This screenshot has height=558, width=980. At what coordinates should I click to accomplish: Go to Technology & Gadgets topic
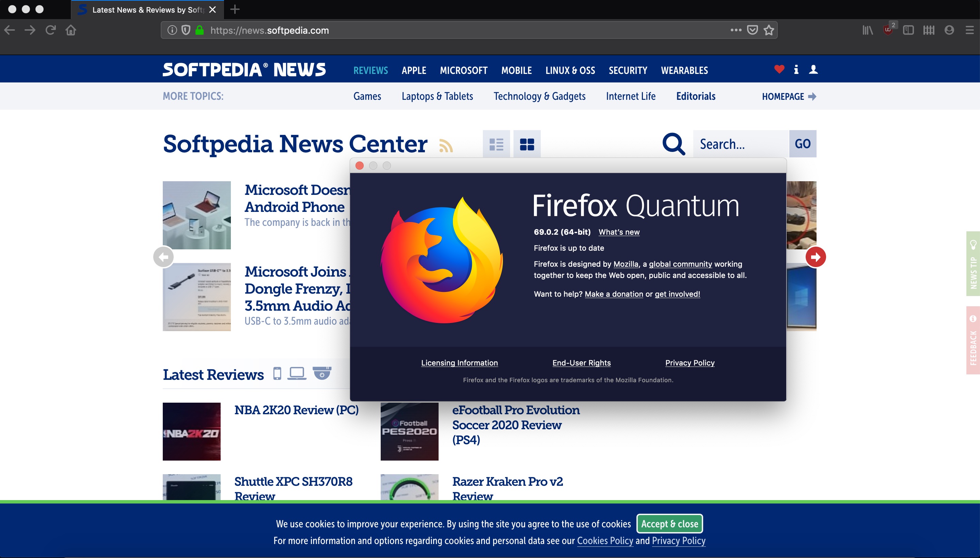click(540, 96)
